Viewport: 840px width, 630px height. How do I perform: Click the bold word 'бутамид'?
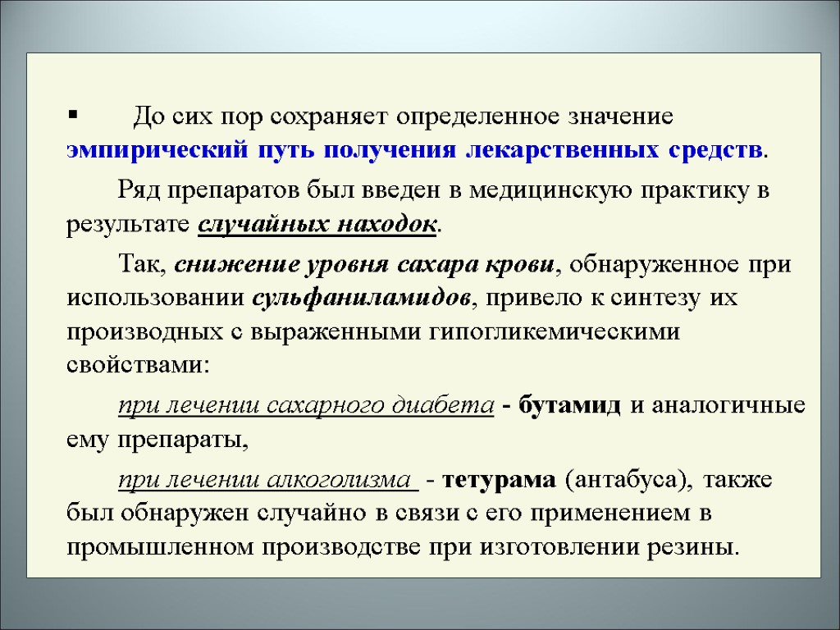coord(569,404)
